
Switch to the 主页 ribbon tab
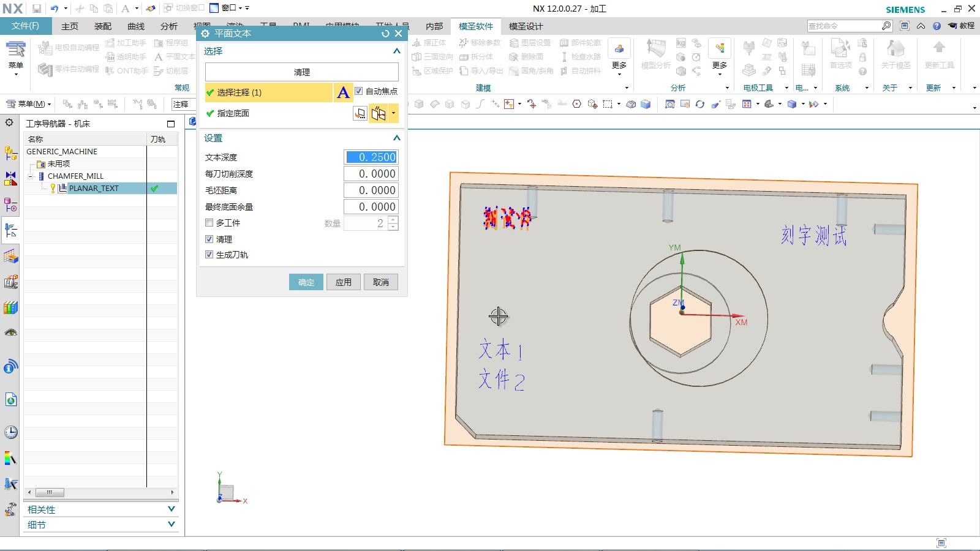pyautogui.click(x=70, y=26)
